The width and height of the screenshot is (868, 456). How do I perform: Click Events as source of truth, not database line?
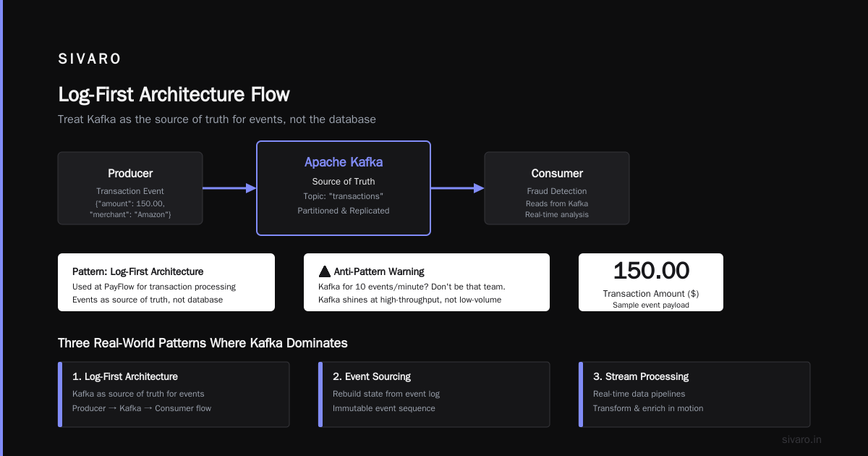click(148, 300)
